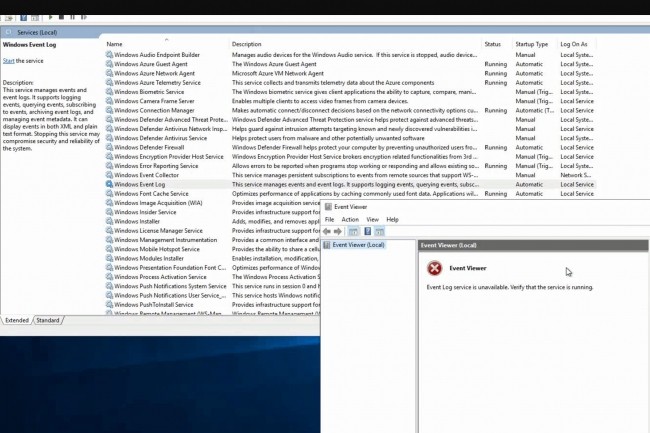The image size is (650, 433).
Task: Select Windows PushToInstall Service row
Action: [213, 305]
